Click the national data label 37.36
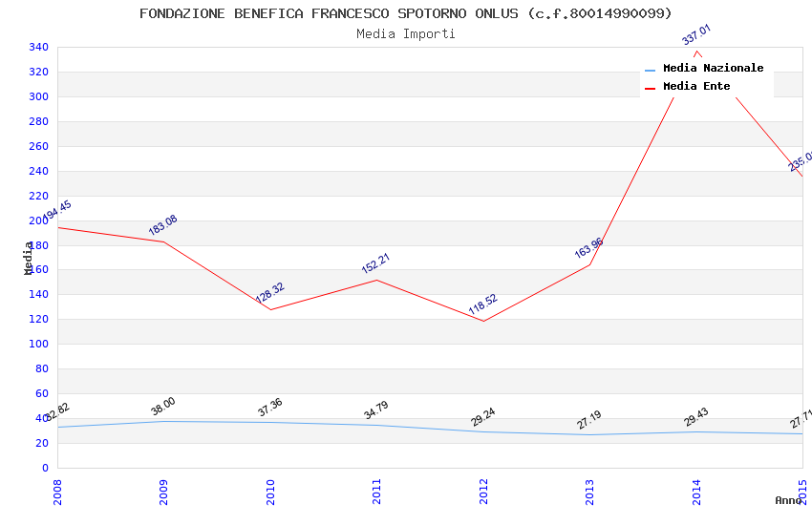The width and height of the screenshot is (812, 525). [x=269, y=407]
